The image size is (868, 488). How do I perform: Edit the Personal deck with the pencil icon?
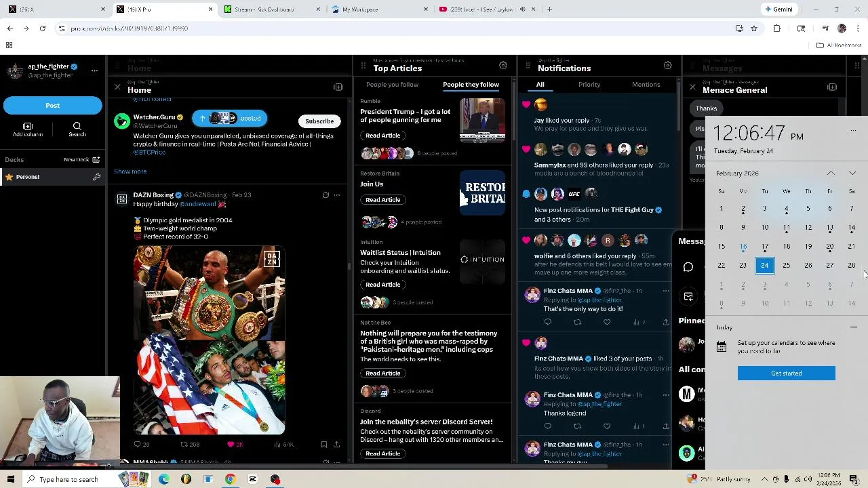96,177
